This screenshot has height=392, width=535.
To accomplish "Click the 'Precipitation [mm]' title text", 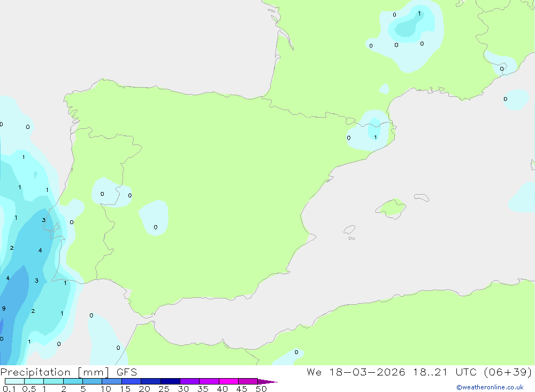I will tap(55, 372).
